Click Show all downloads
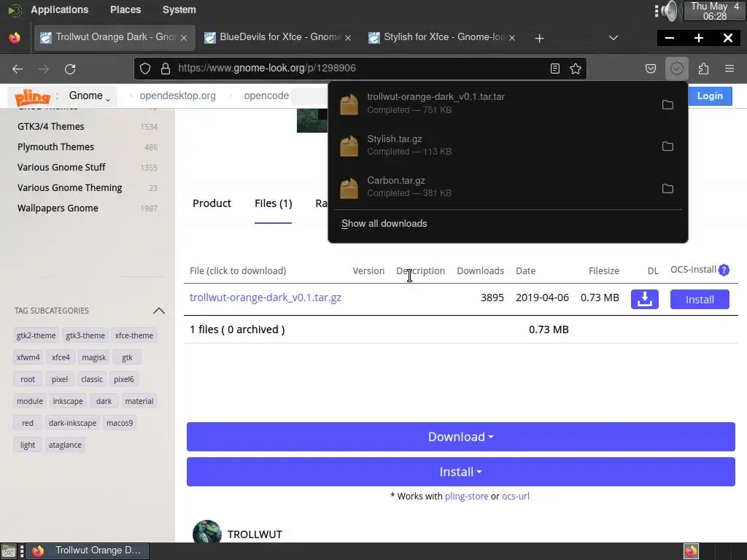The width and height of the screenshot is (747, 560). click(384, 223)
